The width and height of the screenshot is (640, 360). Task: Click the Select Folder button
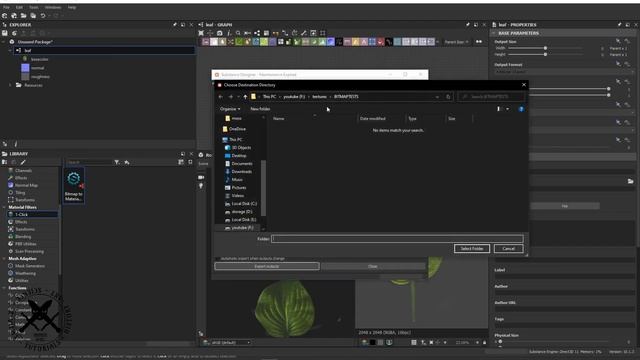pos(472,249)
